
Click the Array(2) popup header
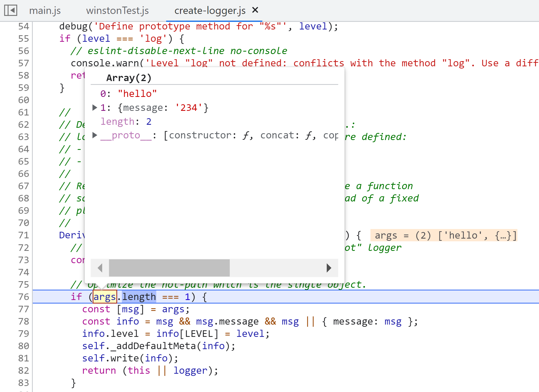coord(129,78)
